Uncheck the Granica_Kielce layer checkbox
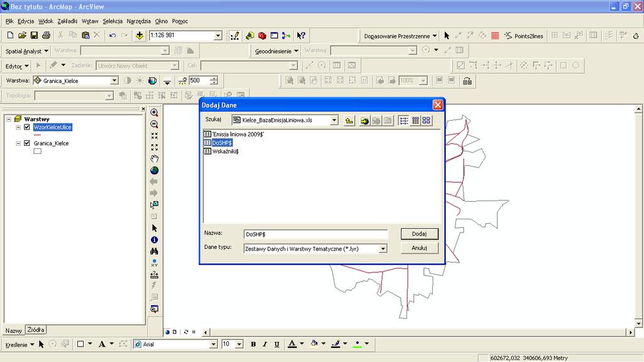This screenshot has width=644, height=362. click(27, 143)
